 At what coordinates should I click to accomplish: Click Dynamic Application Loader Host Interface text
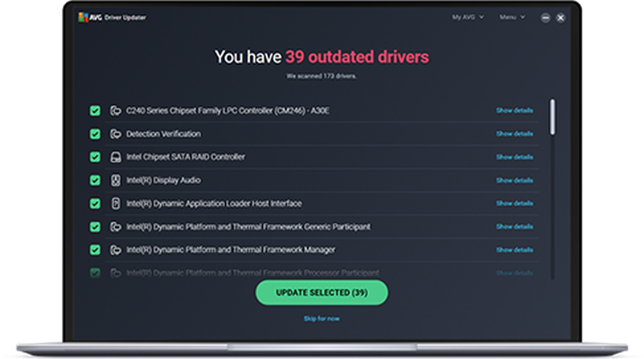[214, 203]
